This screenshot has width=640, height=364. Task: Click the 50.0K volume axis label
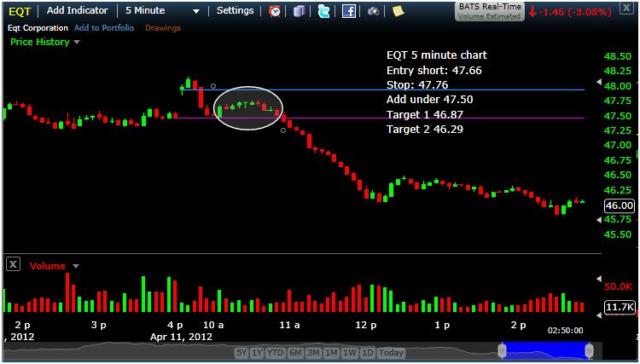(x=618, y=287)
